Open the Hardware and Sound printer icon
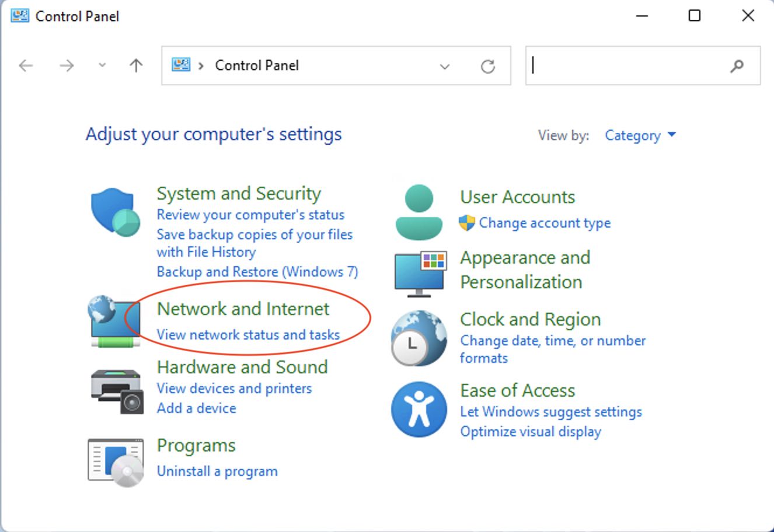Viewport: 774px width, 532px height. coord(117,392)
